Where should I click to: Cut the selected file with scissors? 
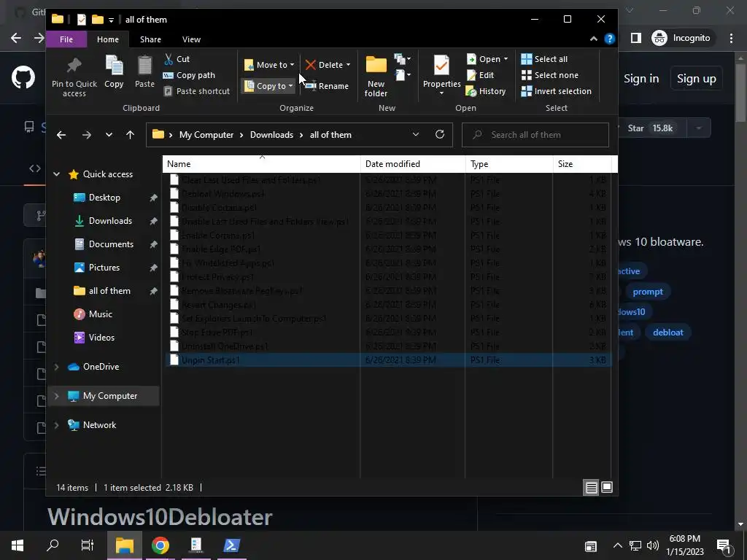pyautogui.click(x=177, y=59)
